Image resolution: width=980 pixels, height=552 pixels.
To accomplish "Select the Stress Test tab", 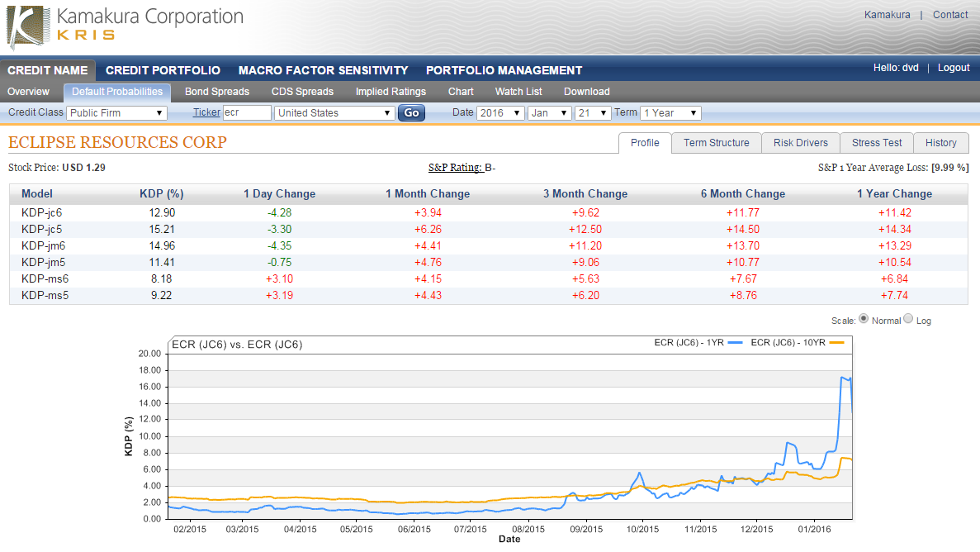I will [877, 143].
